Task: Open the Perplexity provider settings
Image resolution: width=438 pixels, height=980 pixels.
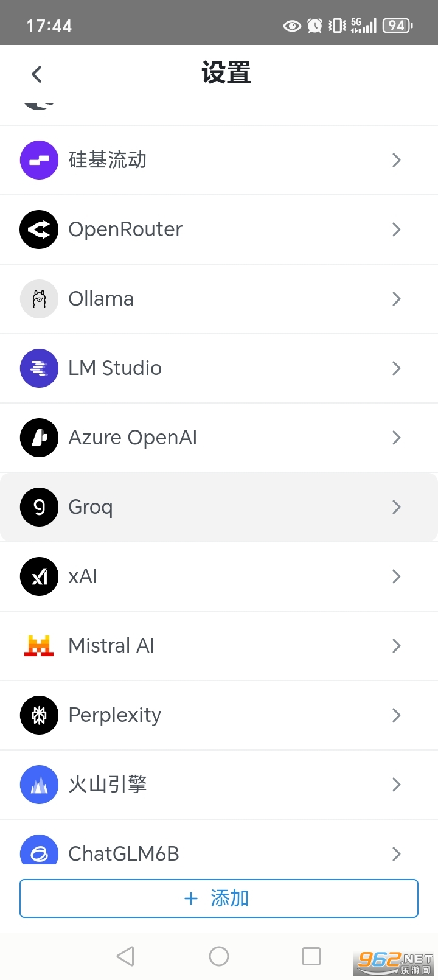Action: point(115,715)
